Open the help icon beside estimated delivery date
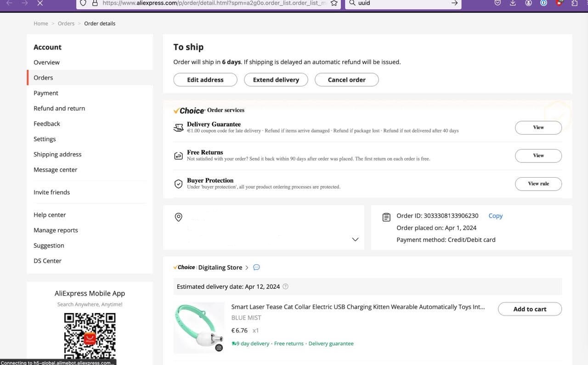Image resolution: width=588 pixels, height=365 pixels. [285, 286]
